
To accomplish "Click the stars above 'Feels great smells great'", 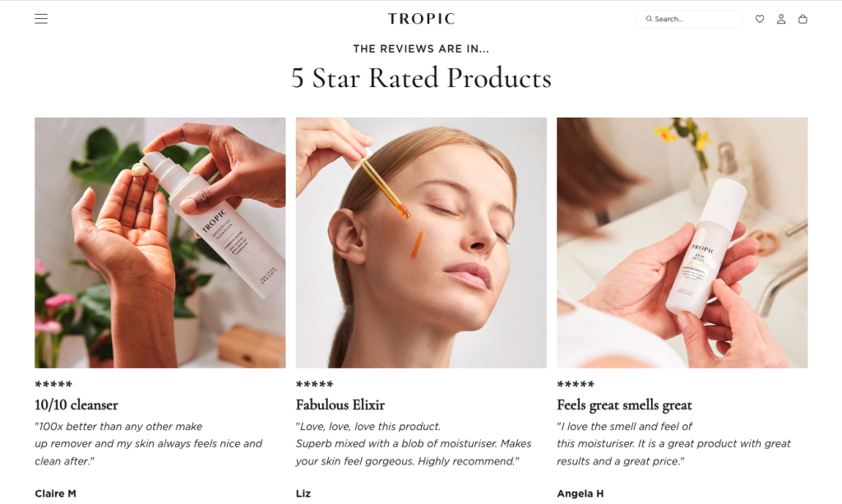I will coord(575,384).
